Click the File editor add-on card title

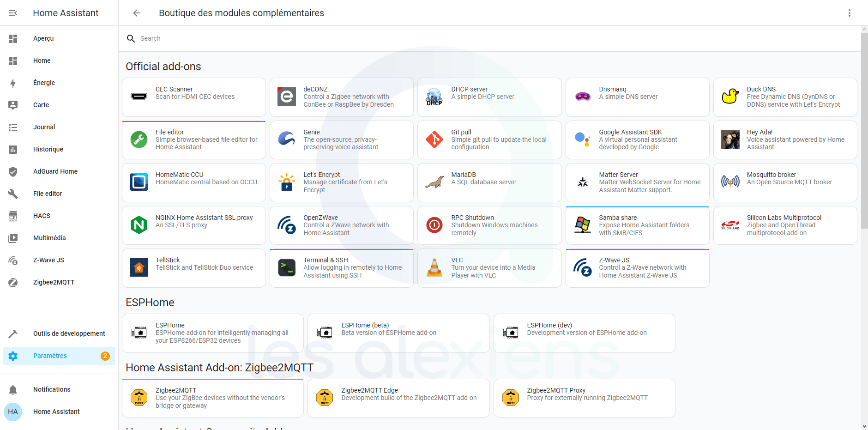pos(169,132)
